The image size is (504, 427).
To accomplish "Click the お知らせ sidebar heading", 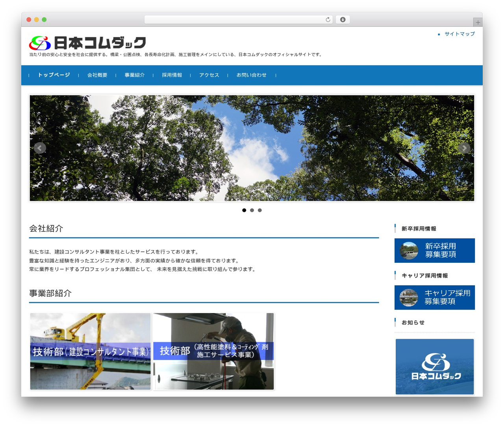I will (x=413, y=322).
